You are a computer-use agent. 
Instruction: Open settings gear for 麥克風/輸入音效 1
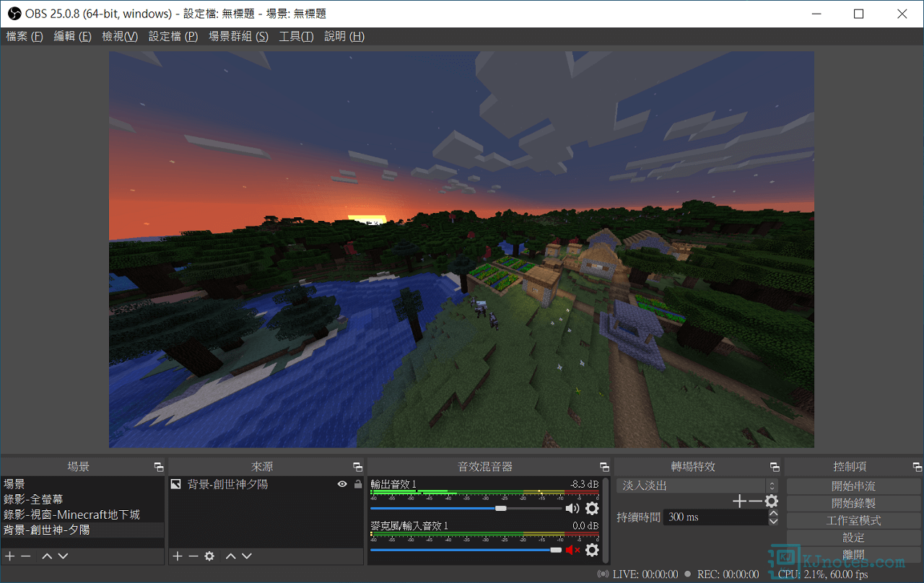click(x=592, y=550)
